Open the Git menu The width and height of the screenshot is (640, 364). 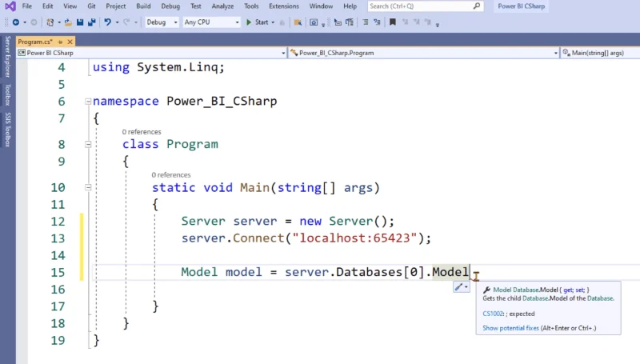pos(91,6)
